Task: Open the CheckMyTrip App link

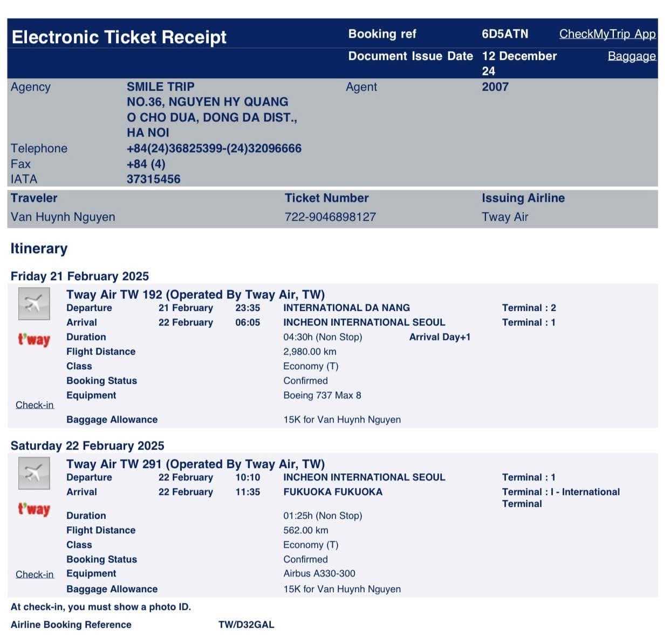Action: (607, 34)
